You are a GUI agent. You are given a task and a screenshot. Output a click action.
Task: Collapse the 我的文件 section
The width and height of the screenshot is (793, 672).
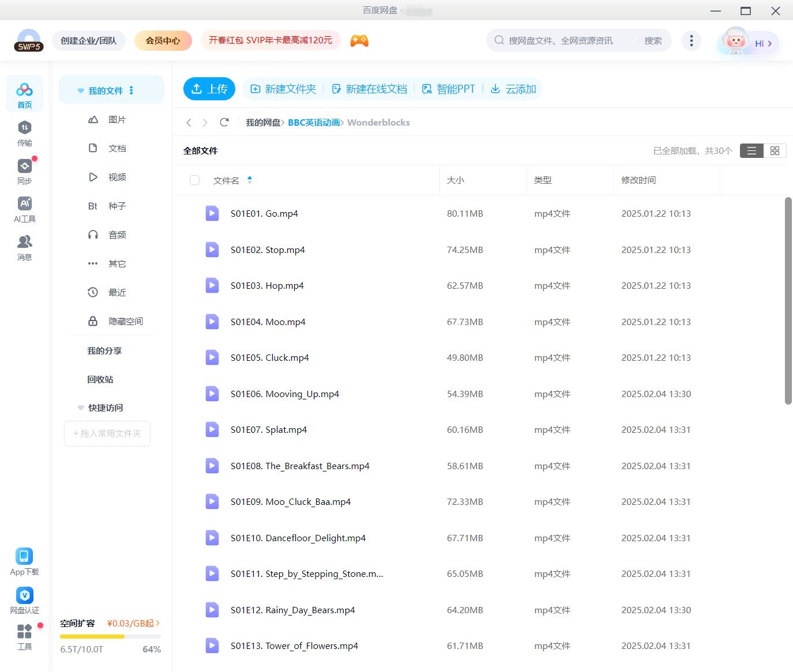click(80, 90)
